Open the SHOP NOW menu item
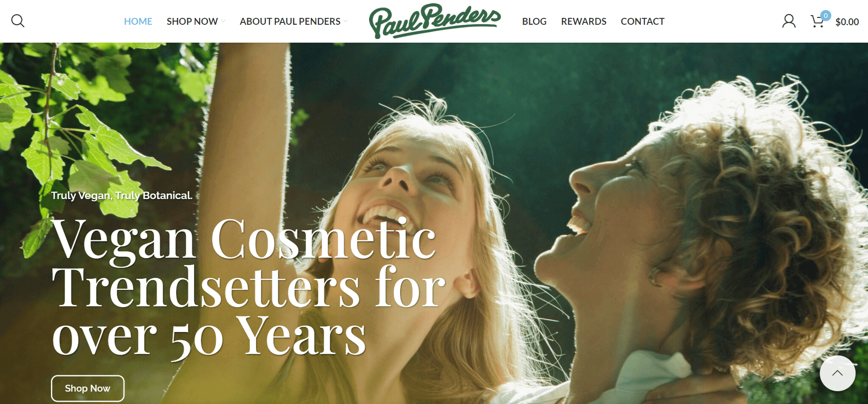 tap(192, 22)
